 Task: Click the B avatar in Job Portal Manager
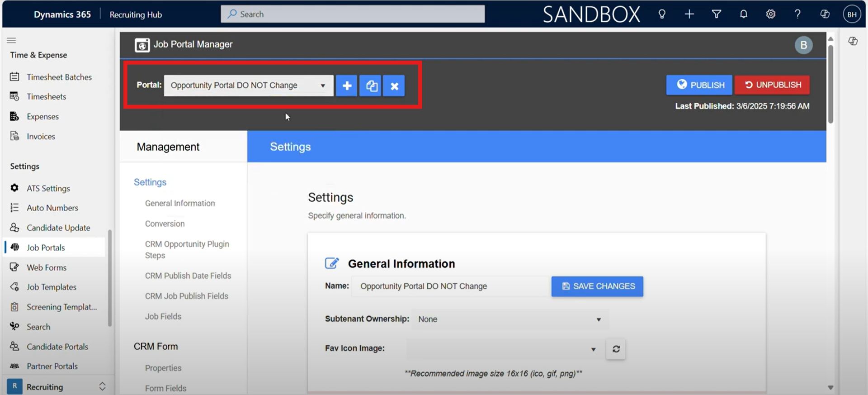pos(803,45)
